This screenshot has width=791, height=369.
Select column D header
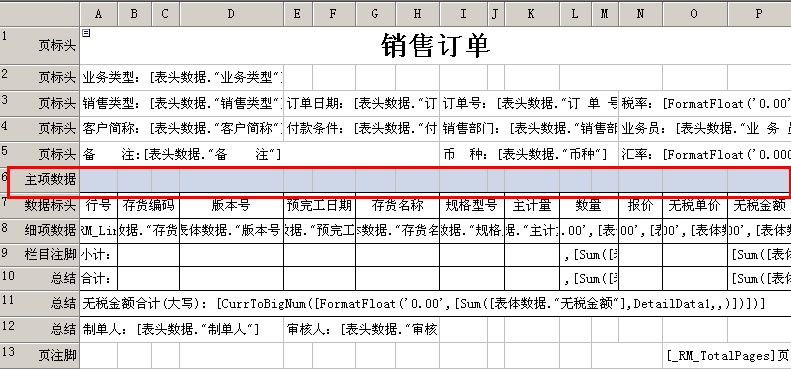click(231, 14)
